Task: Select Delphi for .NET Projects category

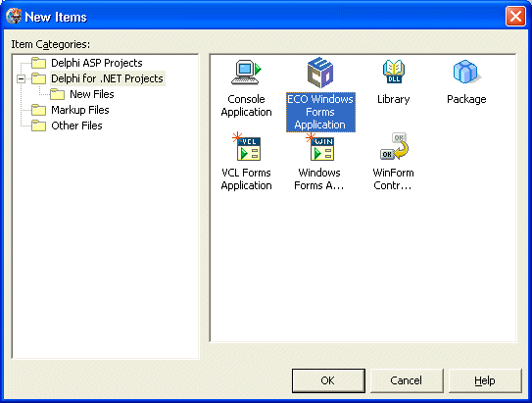Action: (107, 78)
